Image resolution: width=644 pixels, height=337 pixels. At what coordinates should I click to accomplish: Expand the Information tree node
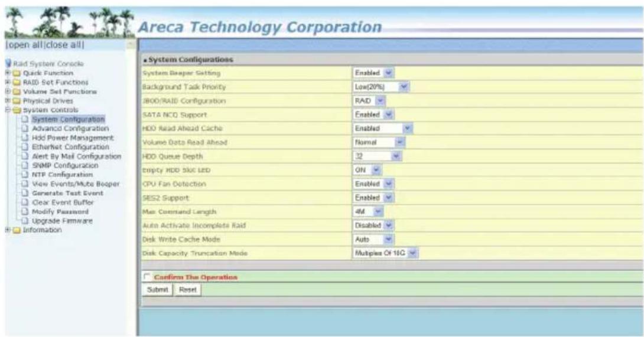8,230
